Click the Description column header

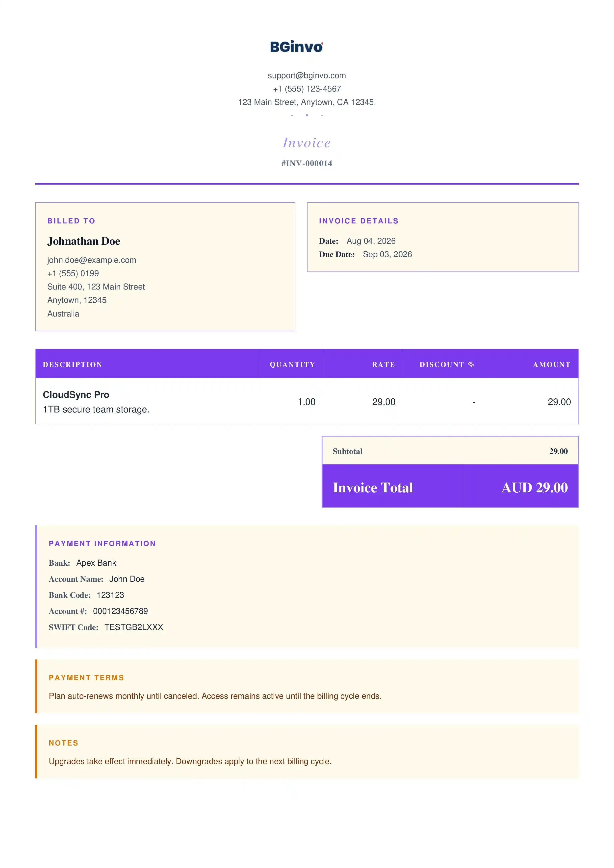(73, 364)
